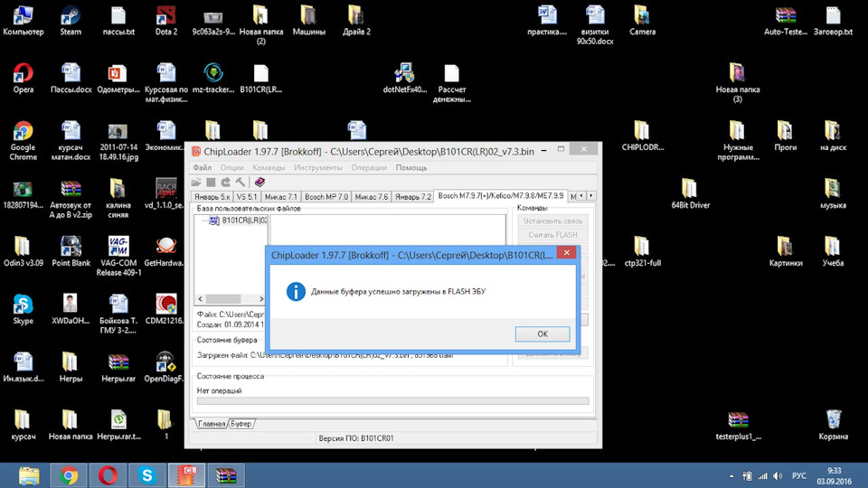Select the dotNetFx40 installer desktop icon
868x488 pixels.
tap(405, 78)
